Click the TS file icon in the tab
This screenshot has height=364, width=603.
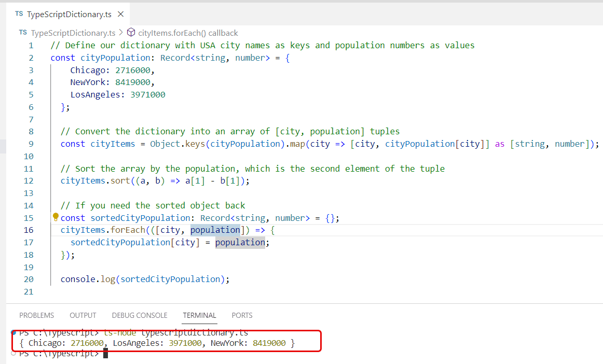pos(19,14)
